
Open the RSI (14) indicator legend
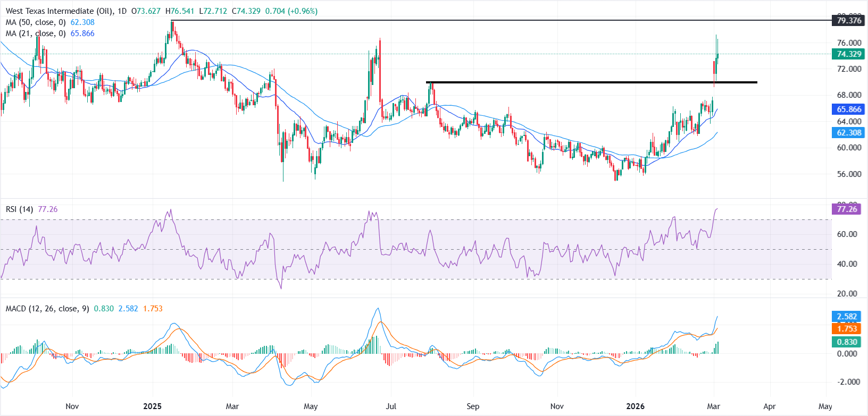tap(19, 209)
